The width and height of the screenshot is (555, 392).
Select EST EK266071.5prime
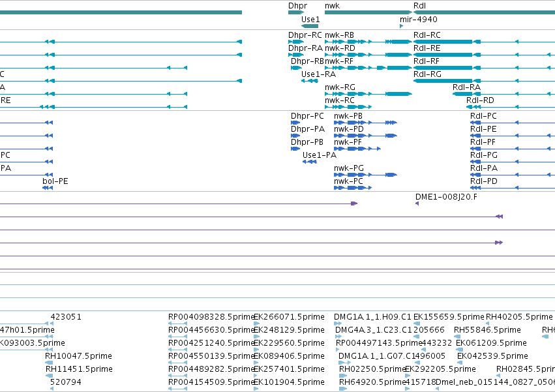256,324
